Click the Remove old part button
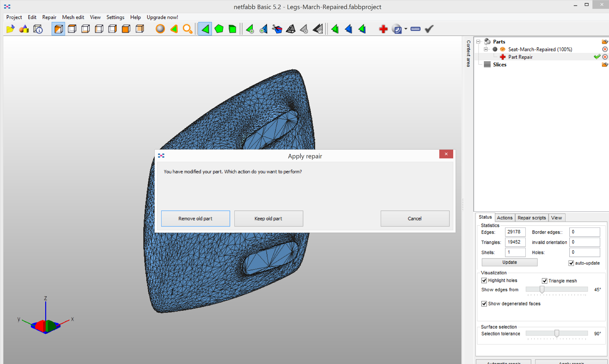This screenshot has height=364, width=609. point(196,218)
